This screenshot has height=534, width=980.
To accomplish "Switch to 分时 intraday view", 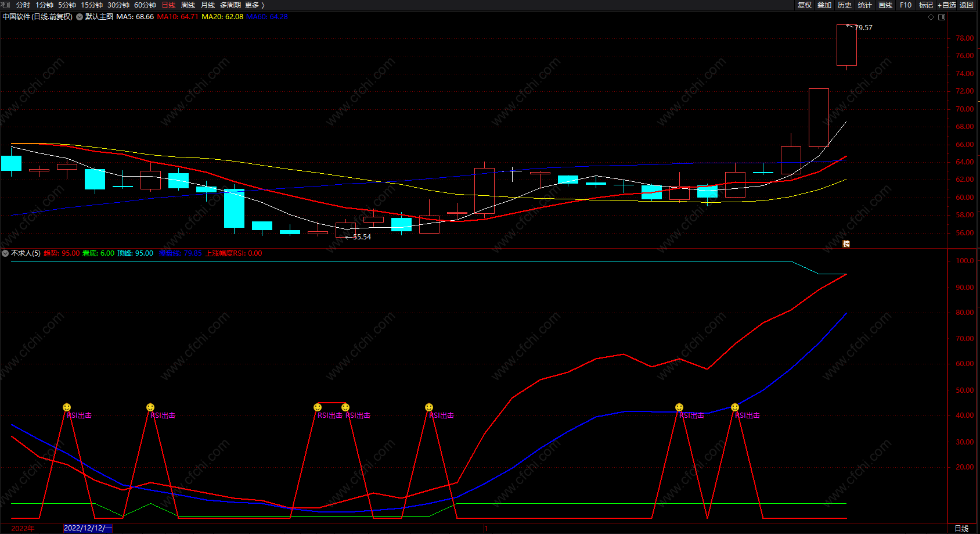I will (23, 5).
